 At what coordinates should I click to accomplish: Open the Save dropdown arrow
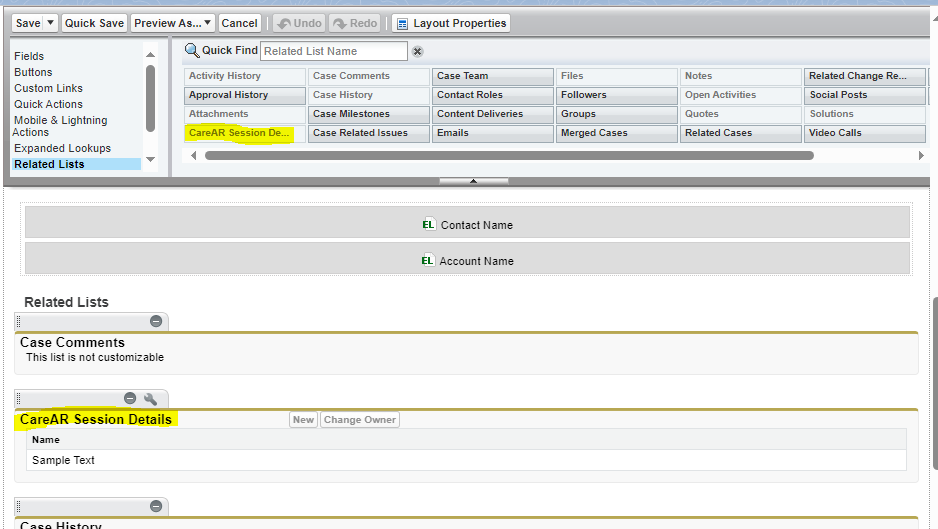coord(51,23)
